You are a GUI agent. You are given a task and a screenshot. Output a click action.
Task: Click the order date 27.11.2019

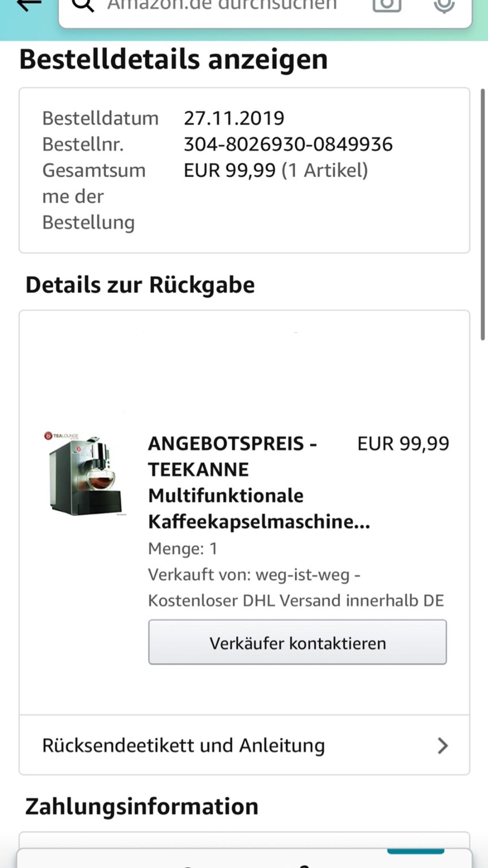point(234,118)
